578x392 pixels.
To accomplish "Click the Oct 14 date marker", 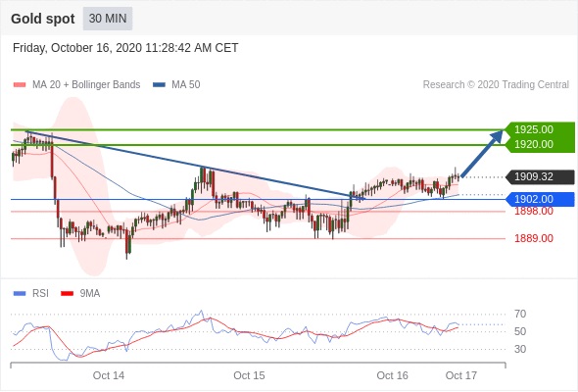I will tap(109, 375).
